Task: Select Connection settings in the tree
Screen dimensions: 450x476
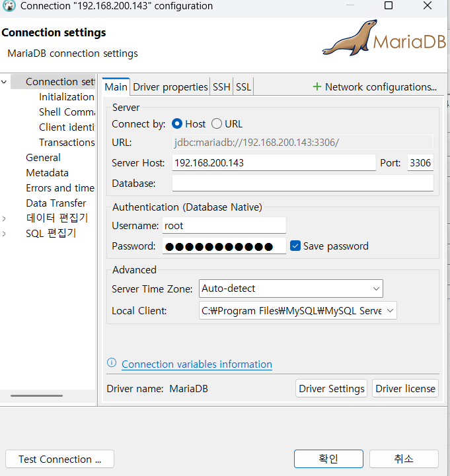Action: click(x=60, y=82)
